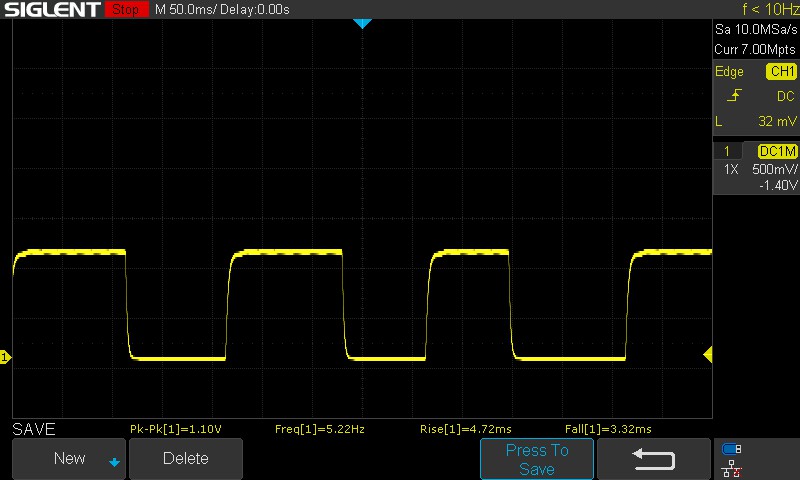Click the 1X probe attenuation label
Screen dimensions: 800x480
[x=731, y=169]
